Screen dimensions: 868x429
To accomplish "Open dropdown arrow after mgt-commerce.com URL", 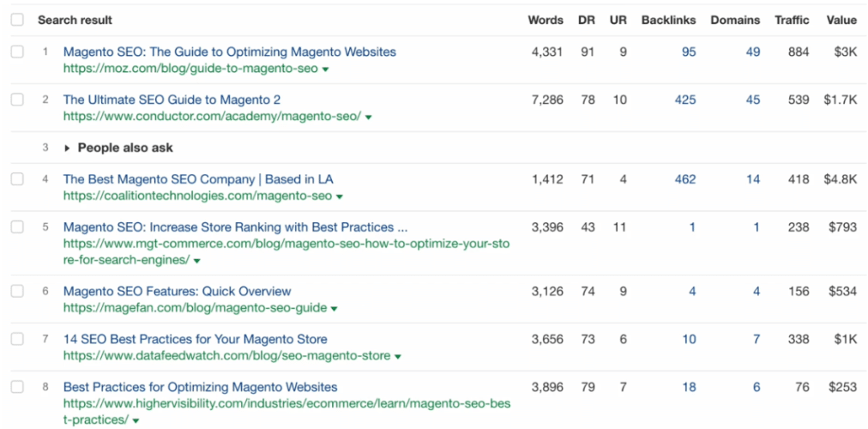I will point(197,261).
